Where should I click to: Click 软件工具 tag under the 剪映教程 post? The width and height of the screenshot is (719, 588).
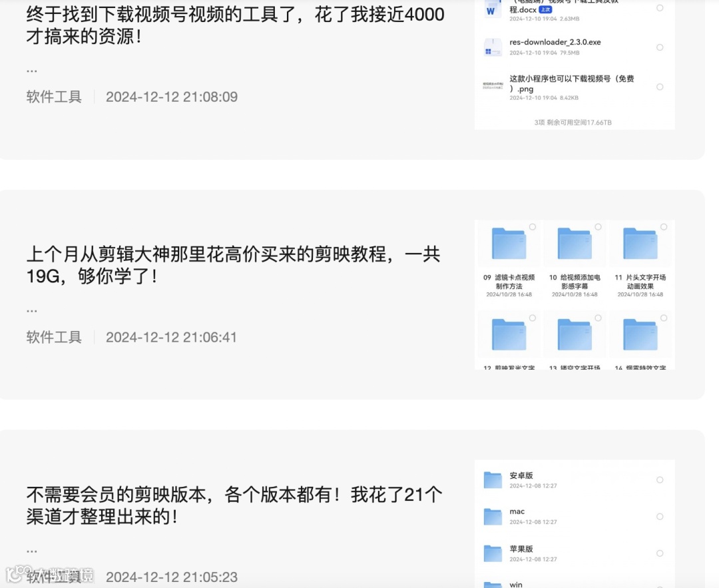click(54, 337)
